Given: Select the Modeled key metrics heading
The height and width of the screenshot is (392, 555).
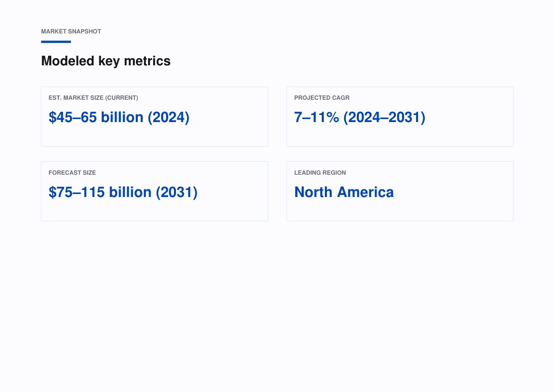Looking at the screenshot, I should tap(106, 61).
